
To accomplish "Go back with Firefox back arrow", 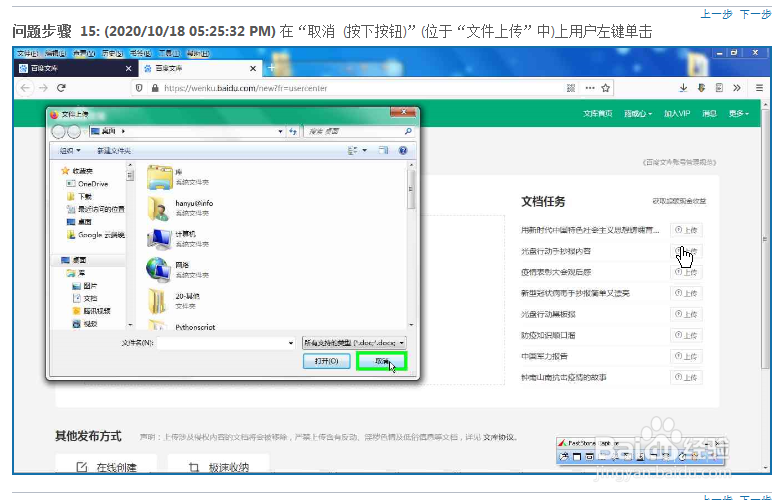I will tap(26, 88).
